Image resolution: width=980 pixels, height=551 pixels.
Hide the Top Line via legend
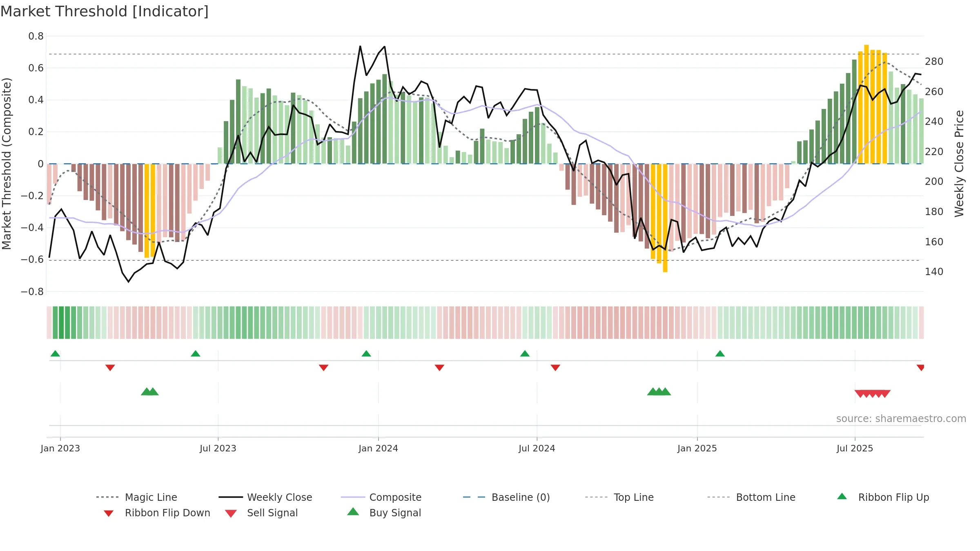(619, 497)
